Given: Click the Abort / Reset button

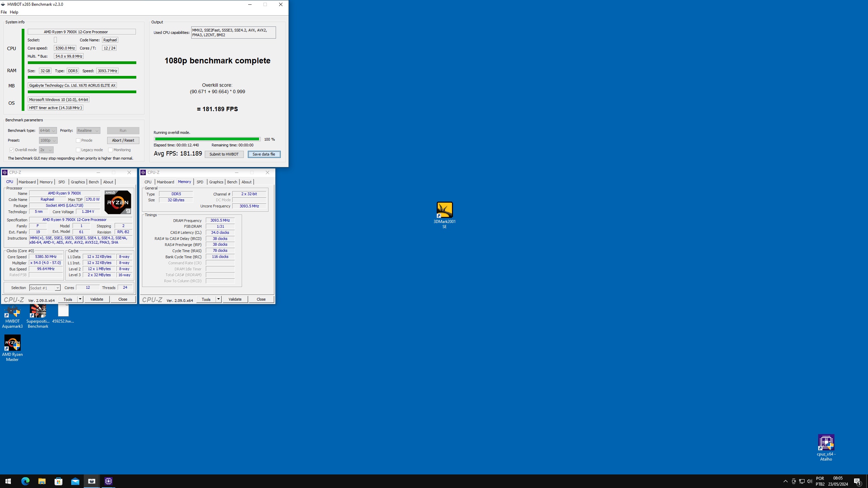Looking at the screenshot, I should point(123,140).
